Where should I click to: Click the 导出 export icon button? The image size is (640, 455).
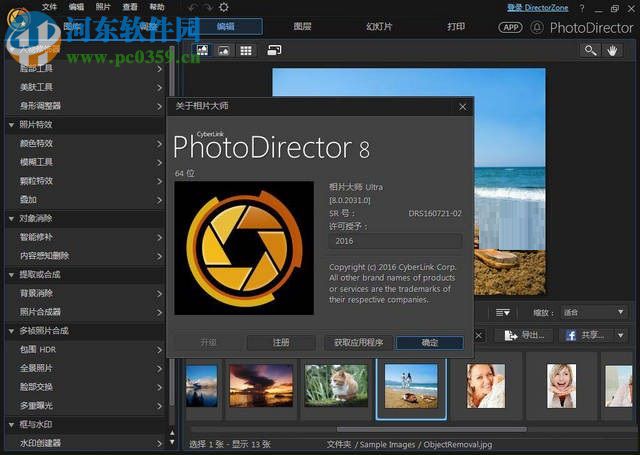524,335
